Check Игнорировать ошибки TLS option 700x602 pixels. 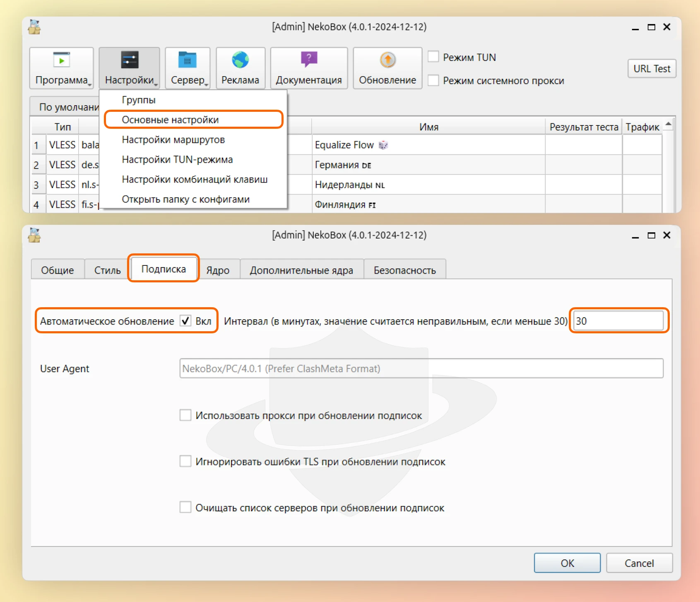185,461
